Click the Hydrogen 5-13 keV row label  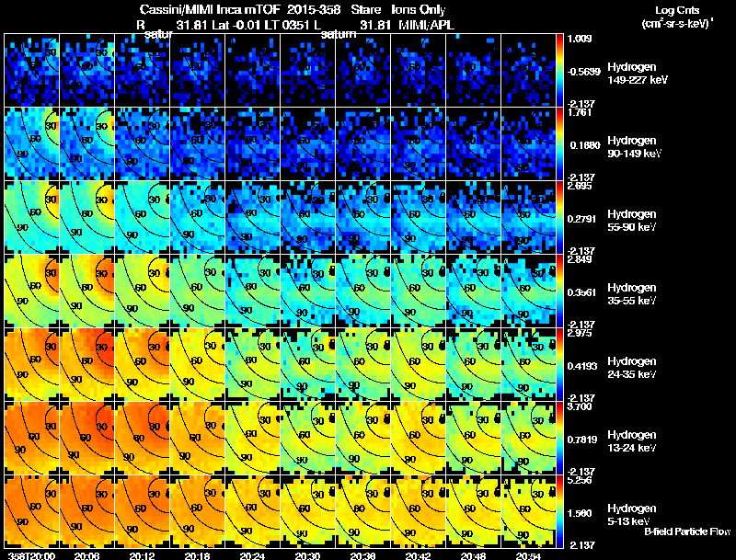pyautogui.click(x=632, y=515)
